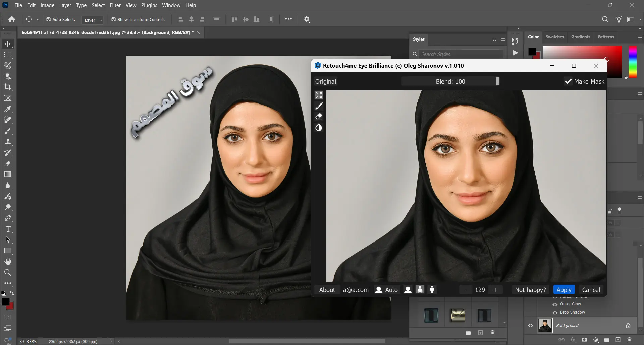644x345 pixels.
Task: Open Photoshop's search icon
Action: 605,19
